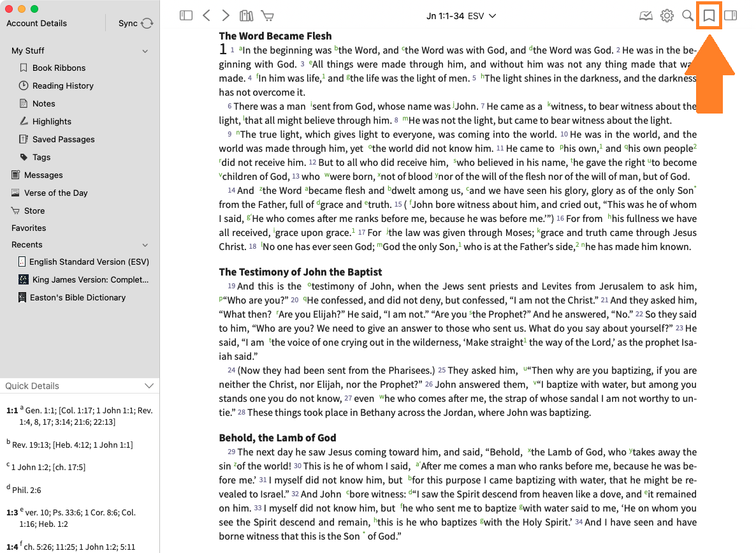Click the Verse of the Day picture icon
Viewport: 756px width, 553px height.
coord(15,193)
